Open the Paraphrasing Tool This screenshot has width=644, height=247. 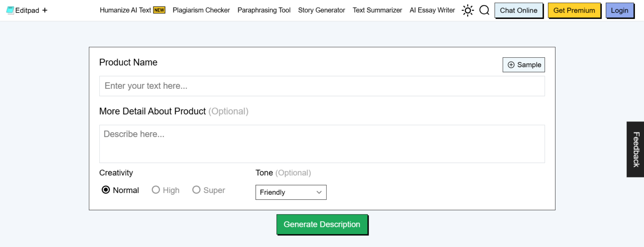coord(264,10)
